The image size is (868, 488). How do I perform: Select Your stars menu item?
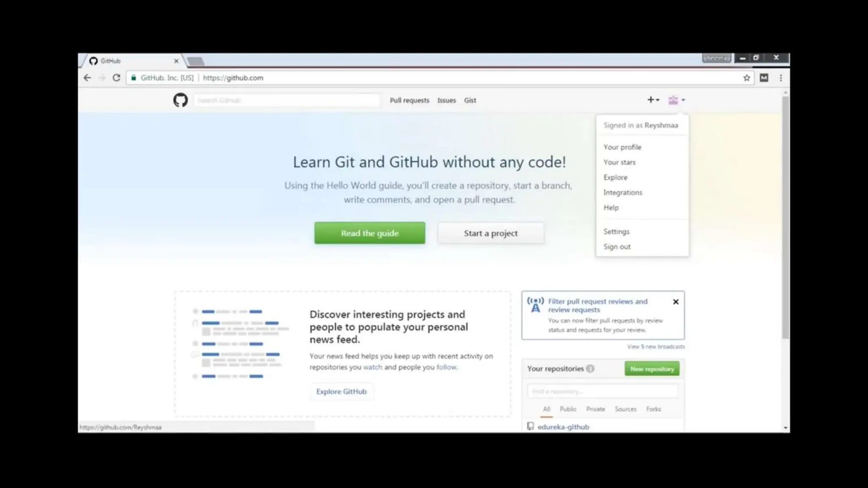point(619,162)
